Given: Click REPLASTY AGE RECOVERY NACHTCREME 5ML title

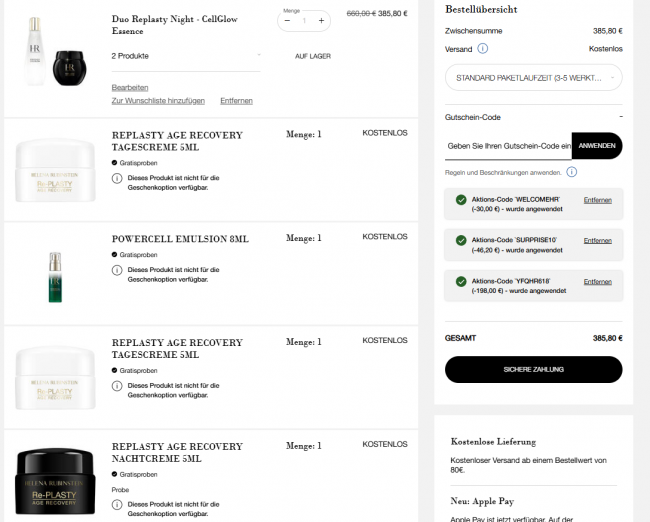Looking at the screenshot, I should (177, 452).
